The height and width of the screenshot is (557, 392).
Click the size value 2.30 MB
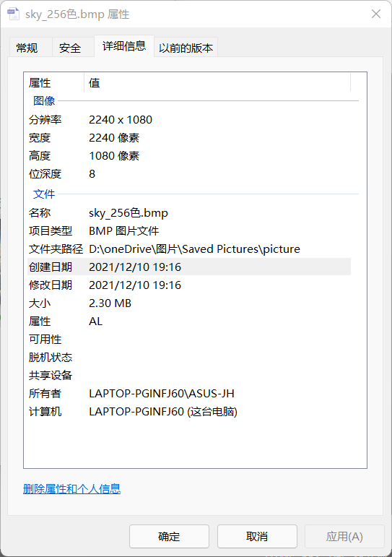coord(110,303)
